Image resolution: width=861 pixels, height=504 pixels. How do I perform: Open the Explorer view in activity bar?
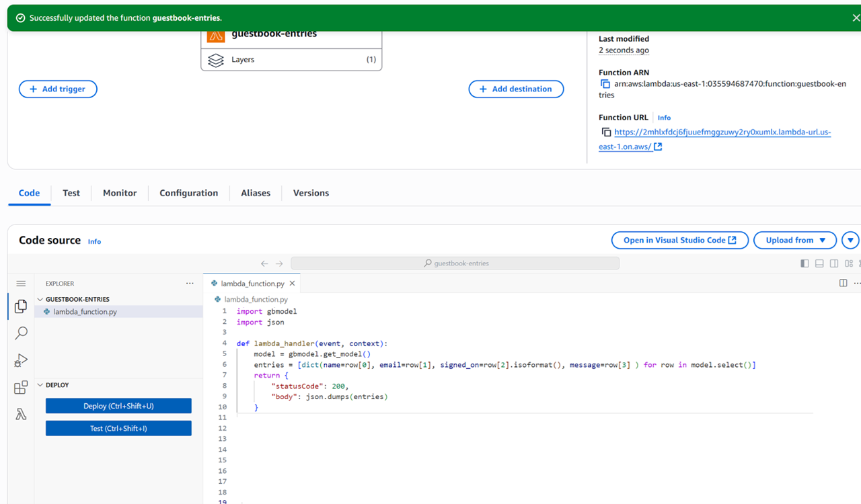[21, 306]
